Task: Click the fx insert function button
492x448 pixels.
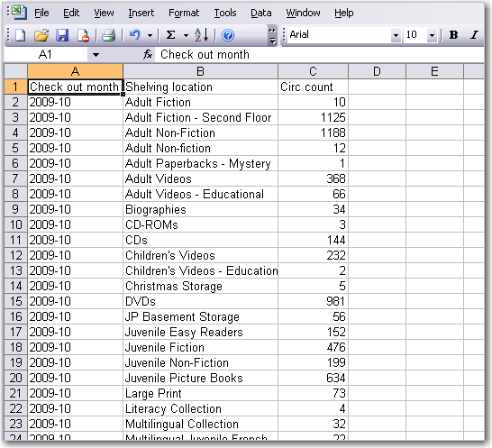Action: pos(148,55)
